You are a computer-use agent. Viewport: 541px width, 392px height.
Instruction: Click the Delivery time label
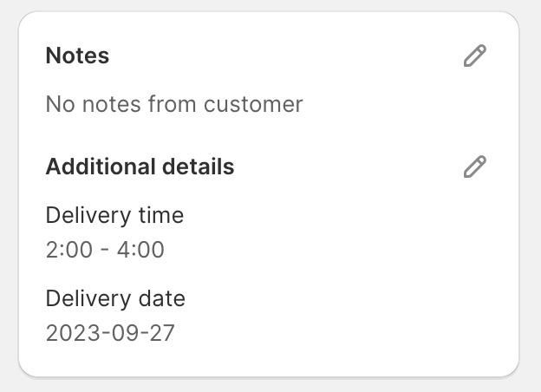point(114,216)
